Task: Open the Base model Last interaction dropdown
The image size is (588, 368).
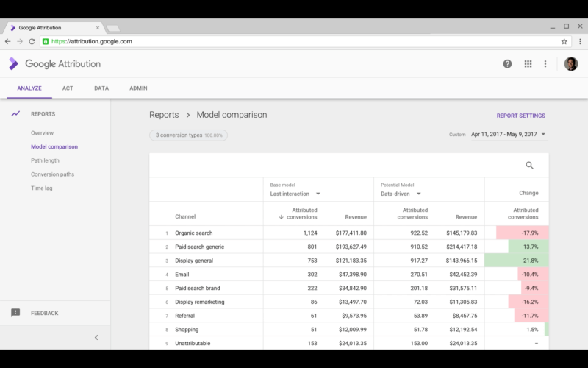Action: 295,194
